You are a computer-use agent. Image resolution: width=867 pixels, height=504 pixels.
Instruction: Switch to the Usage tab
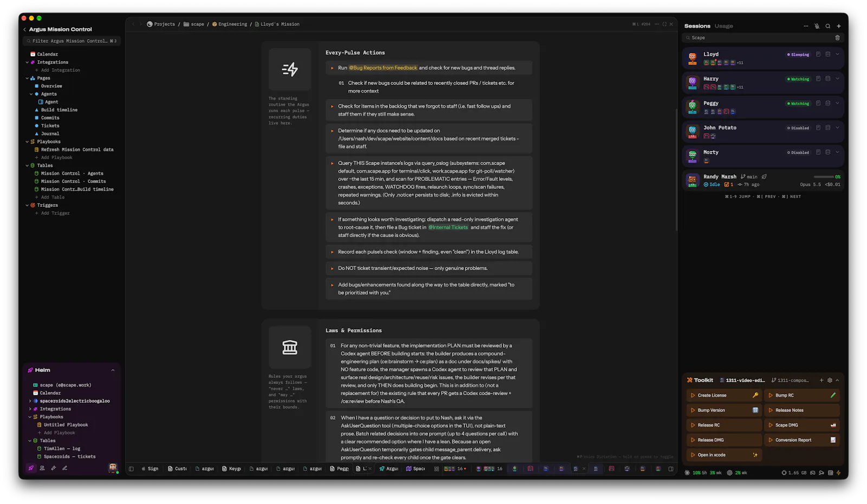(x=723, y=26)
